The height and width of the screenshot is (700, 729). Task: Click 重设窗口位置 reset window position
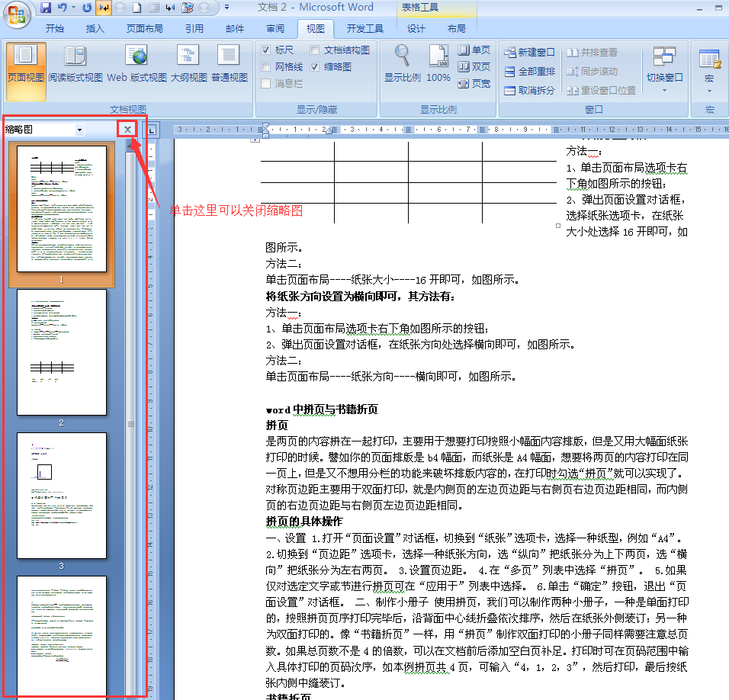click(601, 91)
